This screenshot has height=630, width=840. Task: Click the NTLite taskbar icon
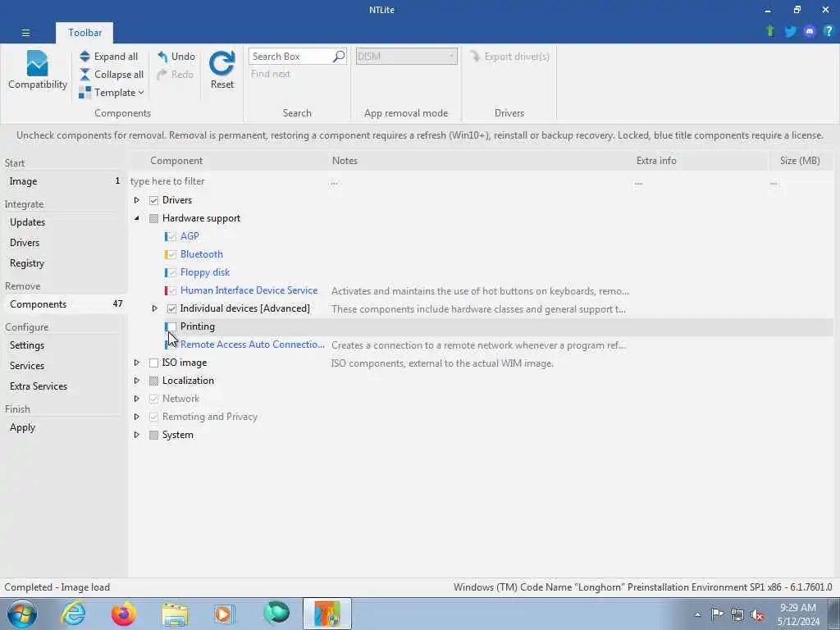pyautogui.click(x=326, y=614)
